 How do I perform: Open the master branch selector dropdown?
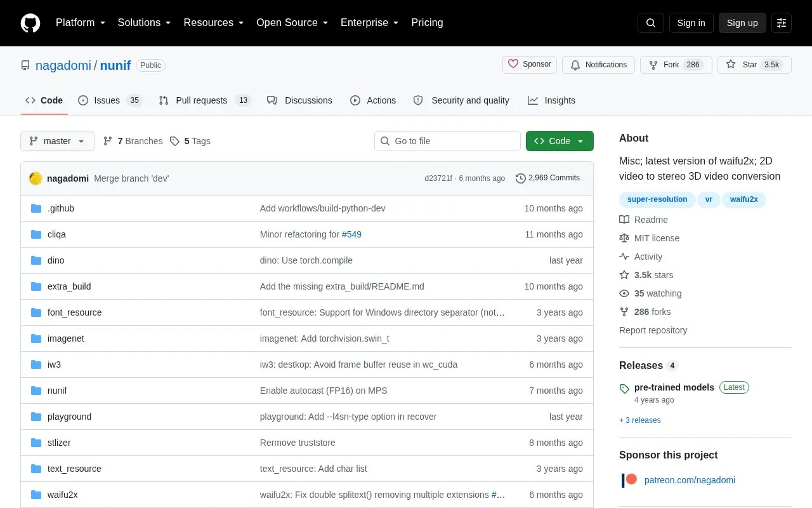coord(57,141)
